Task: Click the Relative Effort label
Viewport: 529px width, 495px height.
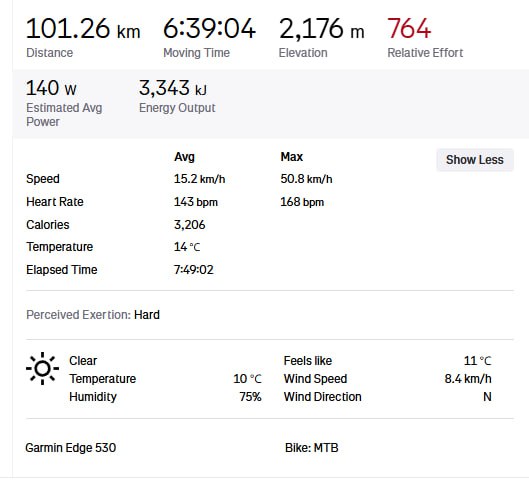Action: click(425, 53)
